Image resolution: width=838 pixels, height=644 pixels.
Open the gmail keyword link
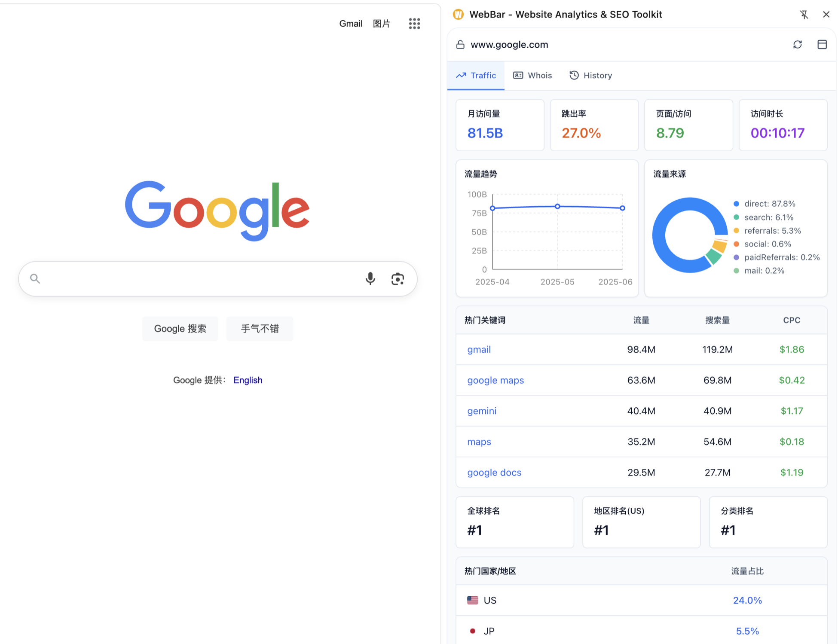(x=479, y=350)
